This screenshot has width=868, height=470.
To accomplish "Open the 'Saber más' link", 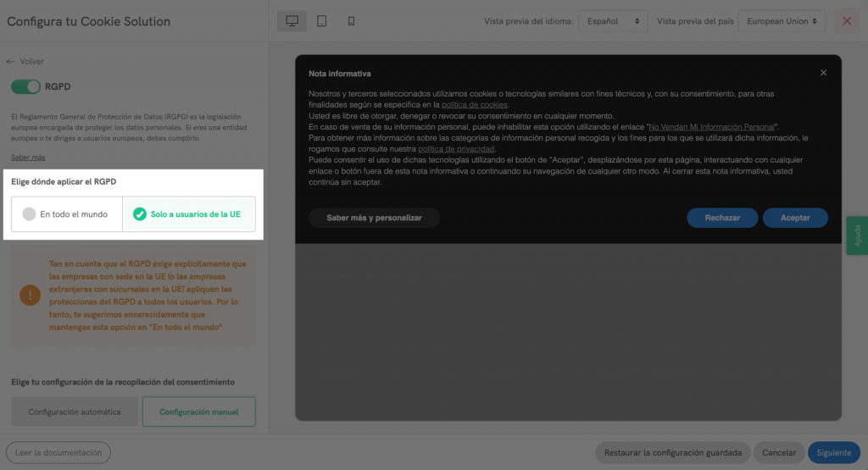I will (28, 158).
